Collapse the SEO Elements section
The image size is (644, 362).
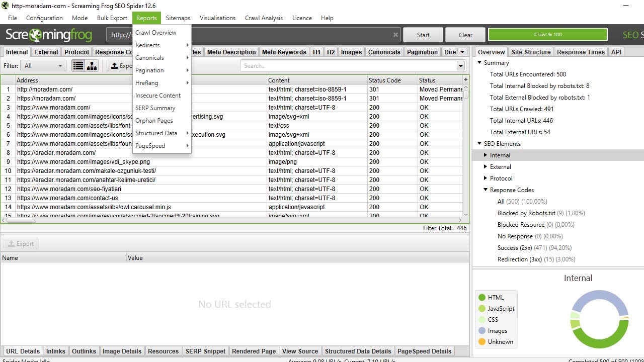click(479, 144)
